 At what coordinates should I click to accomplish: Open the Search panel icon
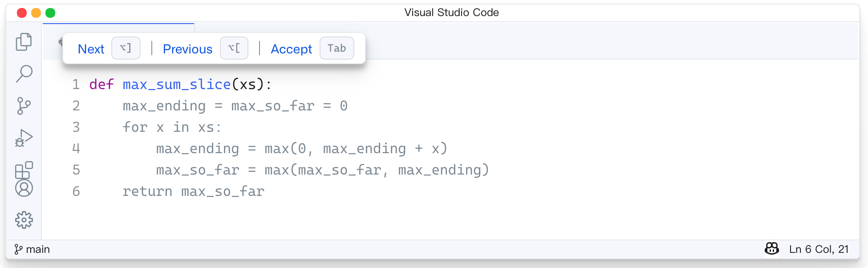point(24,74)
